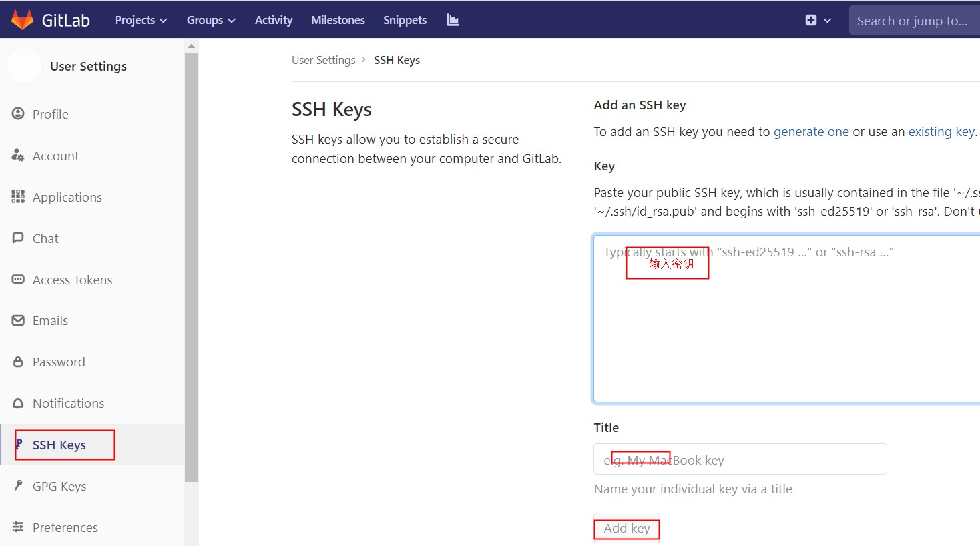Click SSH Keys in the breadcrumb

[x=397, y=60]
